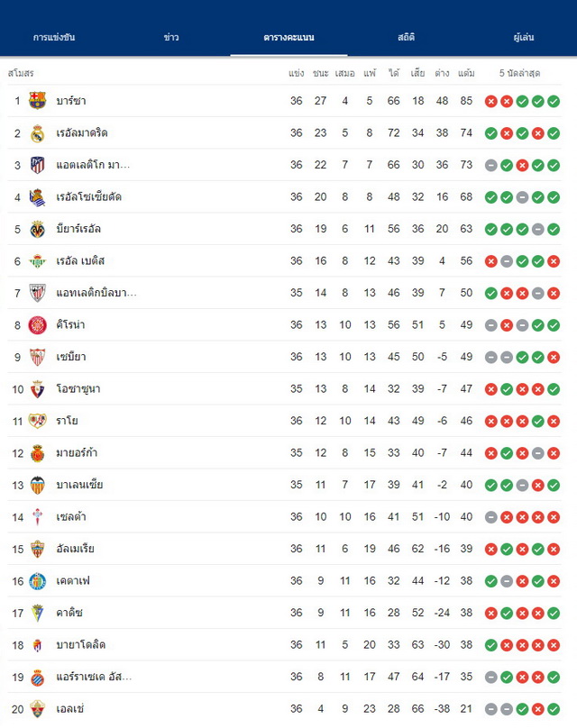Click the แต้ม points column header
The height and width of the screenshot is (728, 577).
466,73
